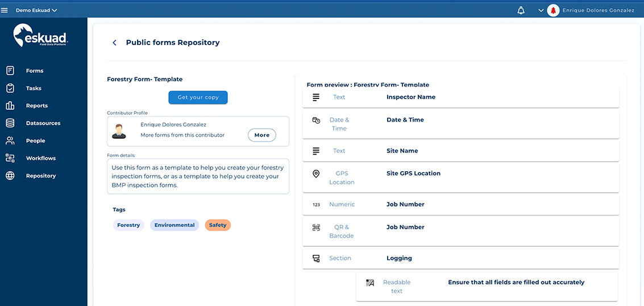Click the QR & Barcode Job Number label
This screenshot has width=644, height=306.
coord(405,227)
